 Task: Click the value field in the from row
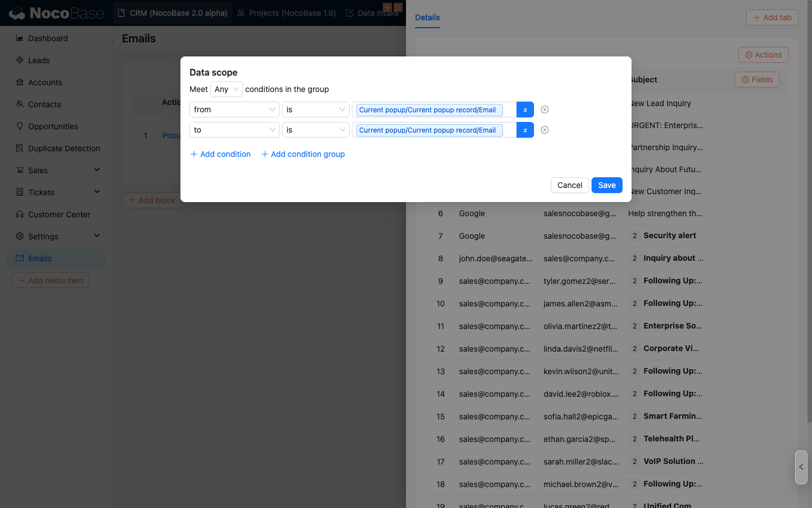tap(434, 110)
